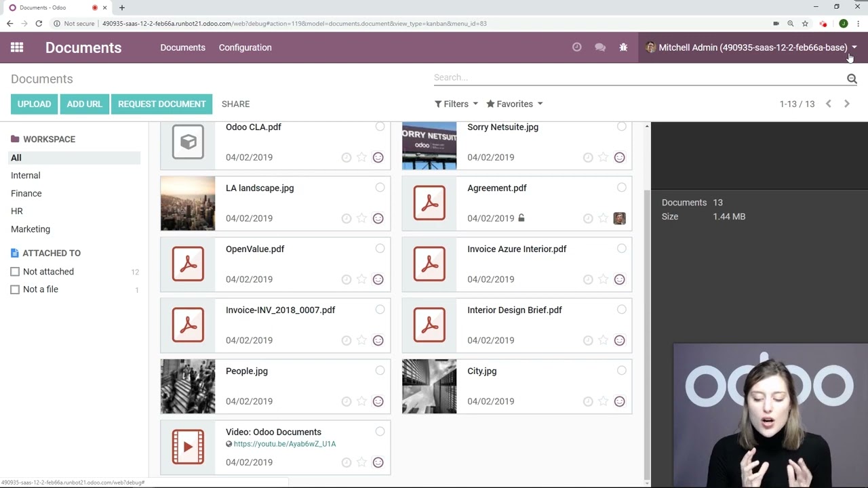Click smiley owner icon on Sorry Netsuite.jpg
Viewport: 868px width, 488px height.
click(x=619, y=157)
